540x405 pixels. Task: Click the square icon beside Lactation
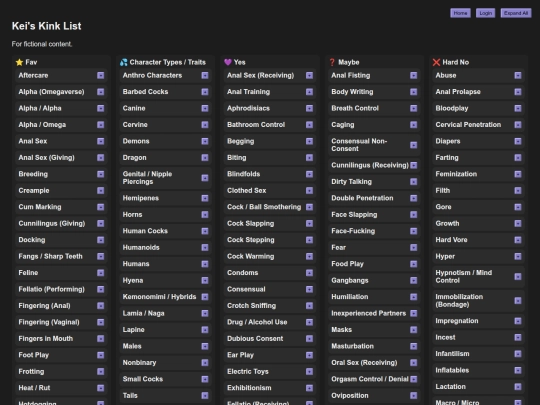click(518, 386)
